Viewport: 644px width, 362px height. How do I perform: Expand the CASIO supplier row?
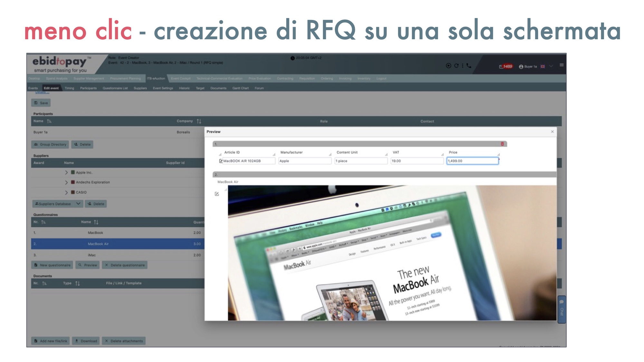click(66, 192)
